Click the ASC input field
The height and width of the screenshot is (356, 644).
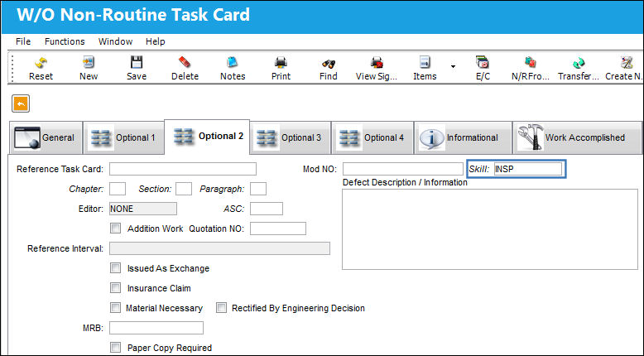click(x=267, y=209)
